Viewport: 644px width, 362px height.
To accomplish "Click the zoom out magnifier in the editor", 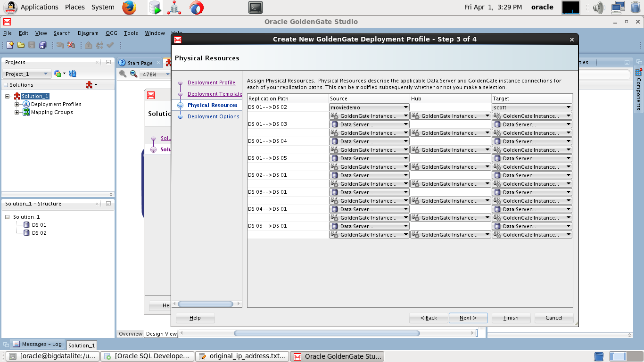I will click(x=133, y=74).
